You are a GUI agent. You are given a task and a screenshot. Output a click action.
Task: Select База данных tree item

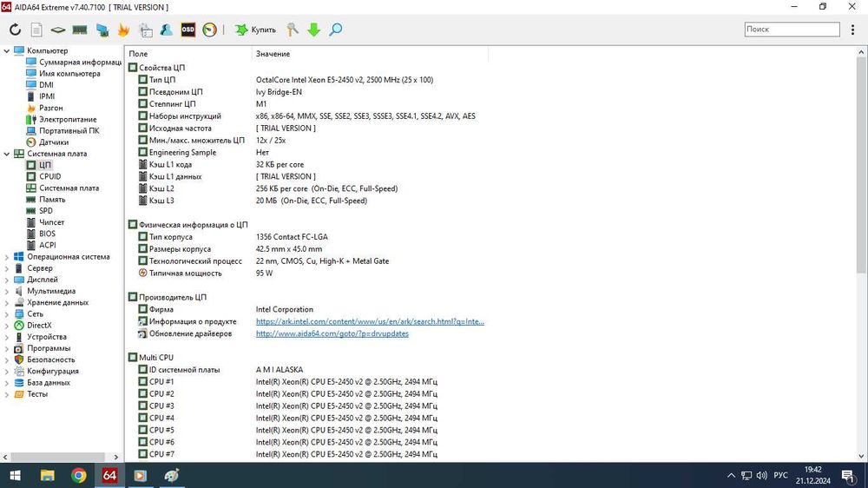point(43,383)
